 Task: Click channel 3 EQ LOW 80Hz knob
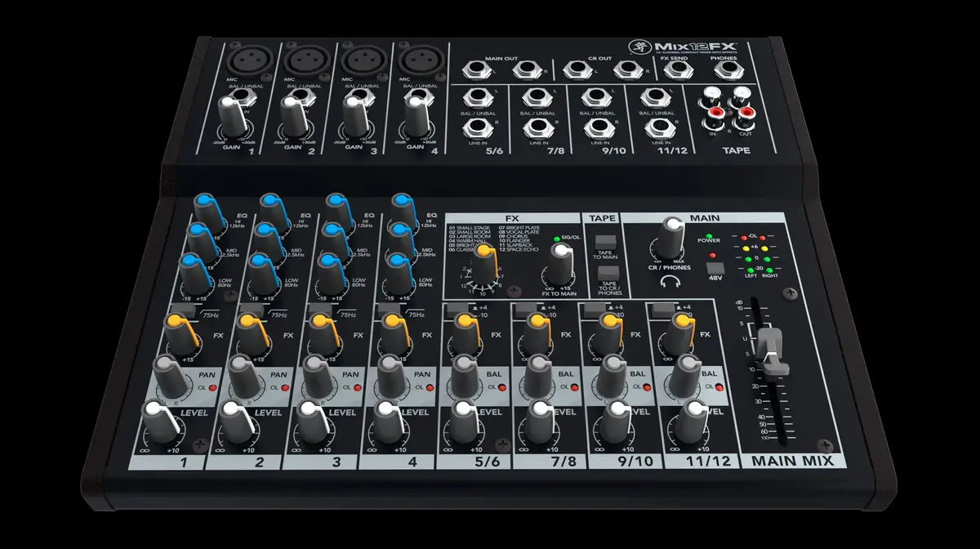tap(333, 274)
